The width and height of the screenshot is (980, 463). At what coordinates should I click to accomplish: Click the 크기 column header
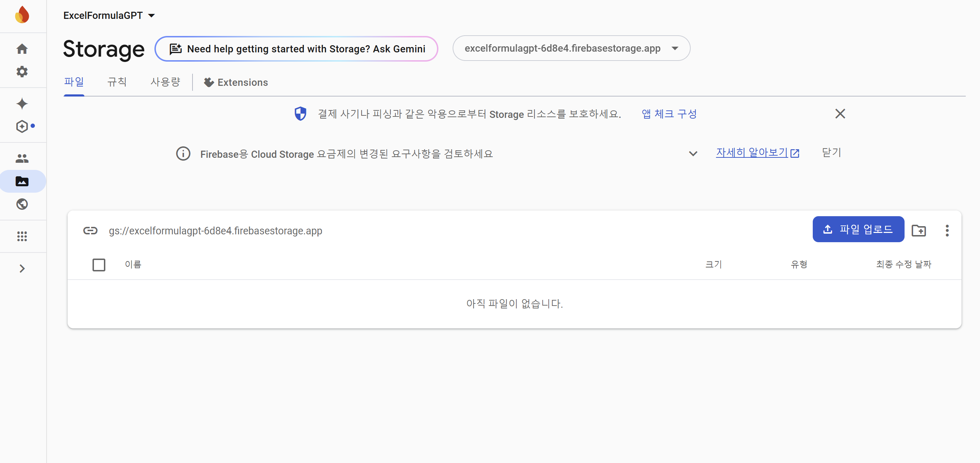pyautogui.click(x=714, y=264)
